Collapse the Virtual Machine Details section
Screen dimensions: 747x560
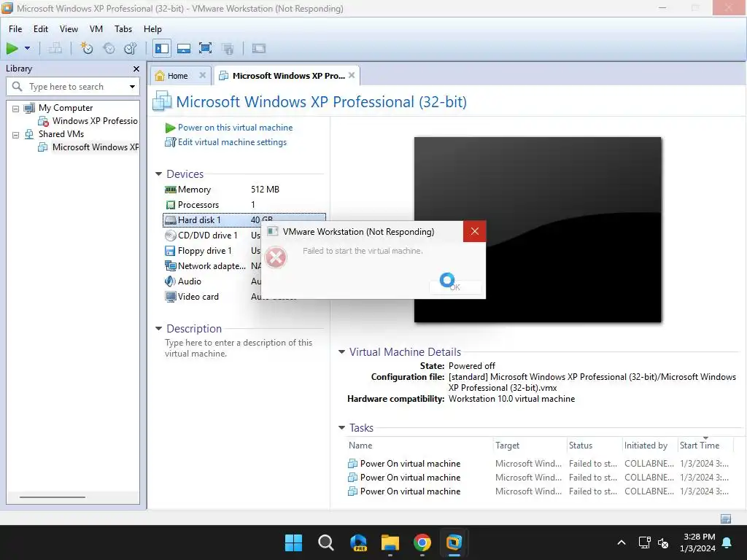coord(341,352)
